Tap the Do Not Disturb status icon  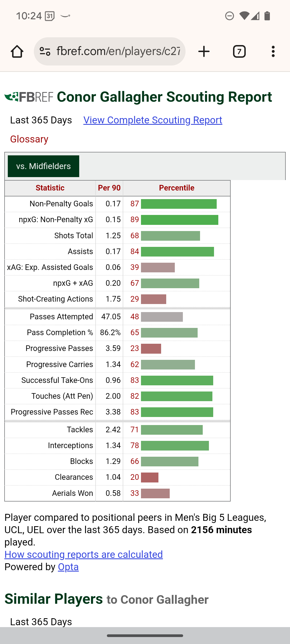click(229, 16)
